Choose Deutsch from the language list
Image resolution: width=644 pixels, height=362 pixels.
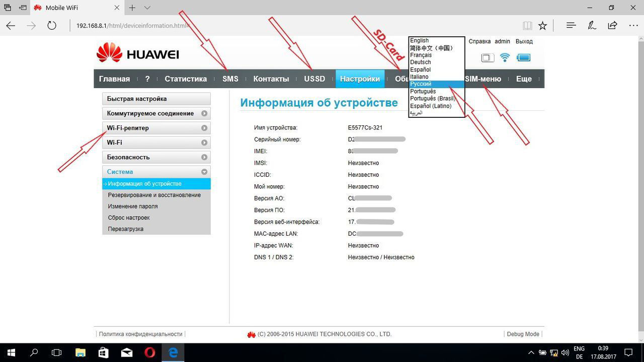[421, 62]
